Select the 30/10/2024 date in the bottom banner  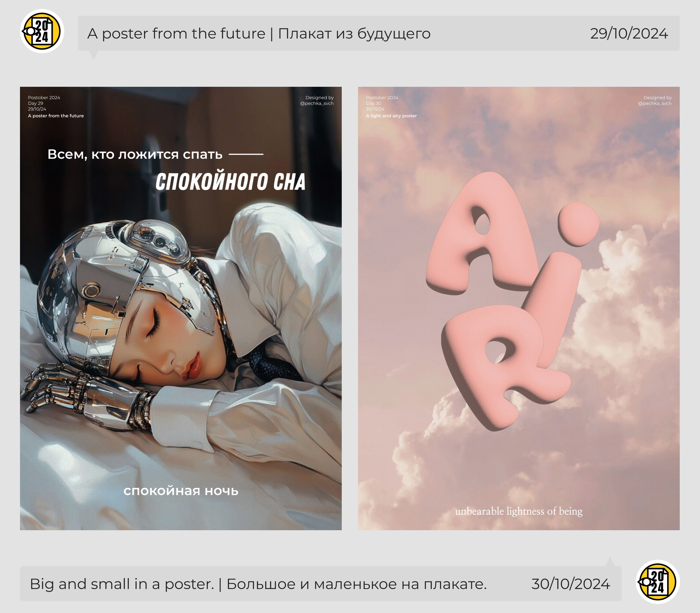pyautogui.click(x=570, y=584)
